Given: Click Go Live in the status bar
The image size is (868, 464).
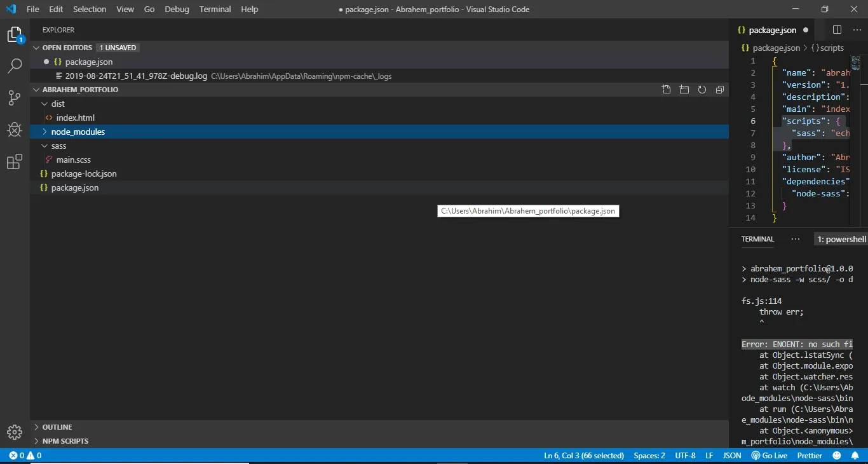Looking at the screenshot, I should tap(770, 456).
